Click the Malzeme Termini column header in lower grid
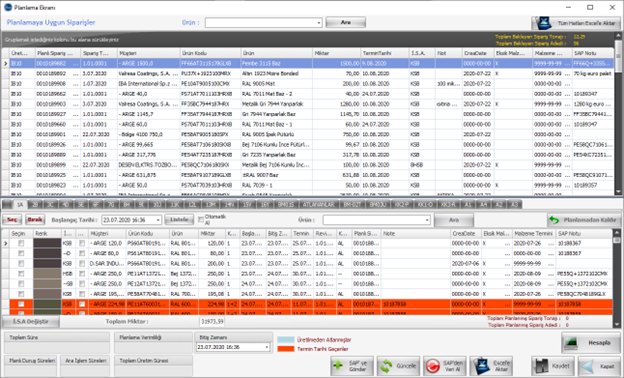The width and height of the screenshot is (624, 378). tap(533, 234)
